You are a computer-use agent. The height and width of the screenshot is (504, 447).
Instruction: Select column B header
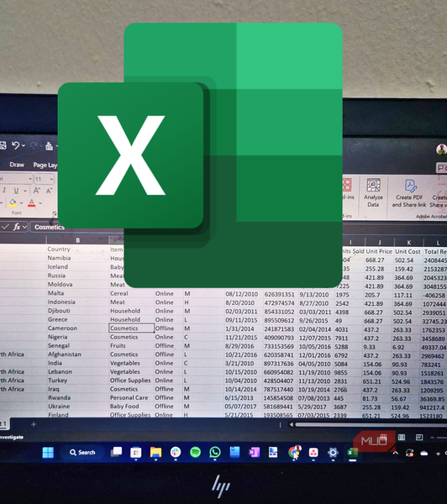click(78, 240)
